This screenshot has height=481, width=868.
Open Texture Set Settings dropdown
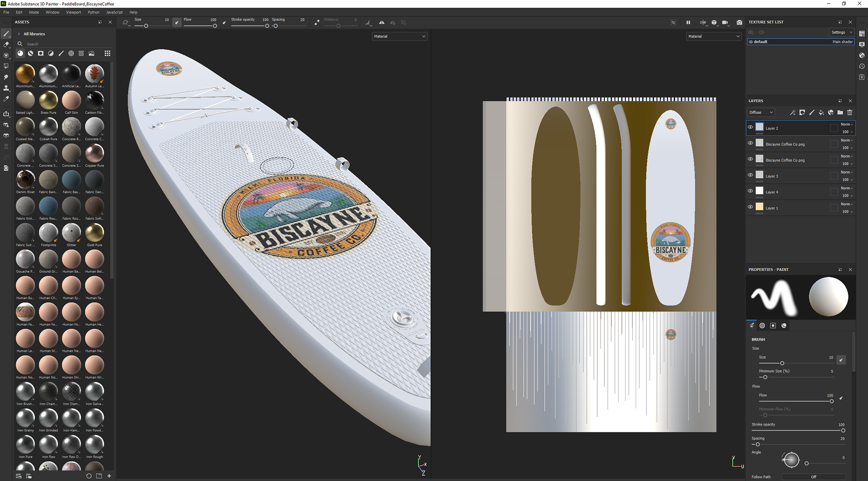click(841, 32)
